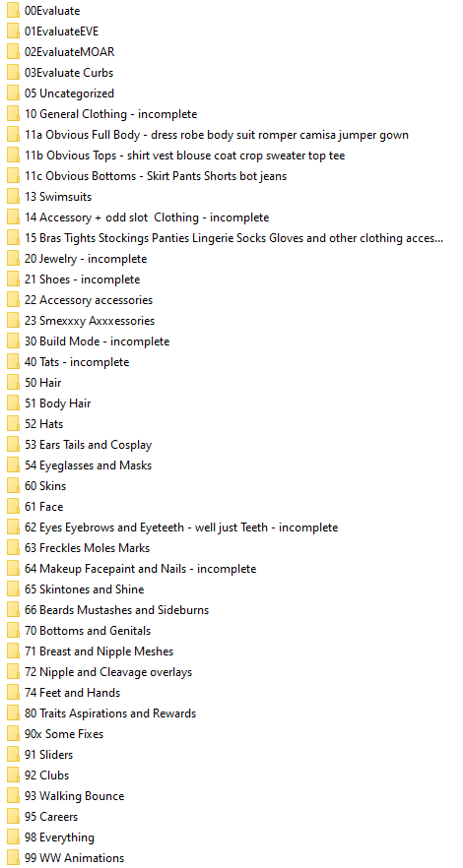The width and height of the screenshot is (463, 868).
Task: Click the "11c Obvious Bottoms" folder name
Action: click(x=156, y=176)
